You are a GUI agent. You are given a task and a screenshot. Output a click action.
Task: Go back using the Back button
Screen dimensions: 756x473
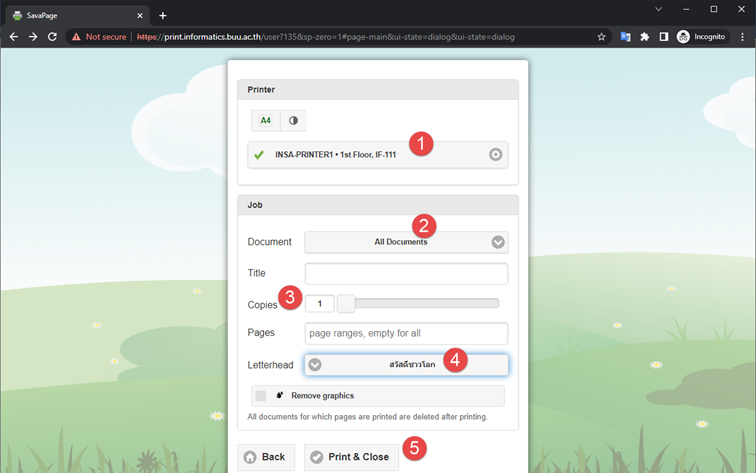tap(266, 457)
